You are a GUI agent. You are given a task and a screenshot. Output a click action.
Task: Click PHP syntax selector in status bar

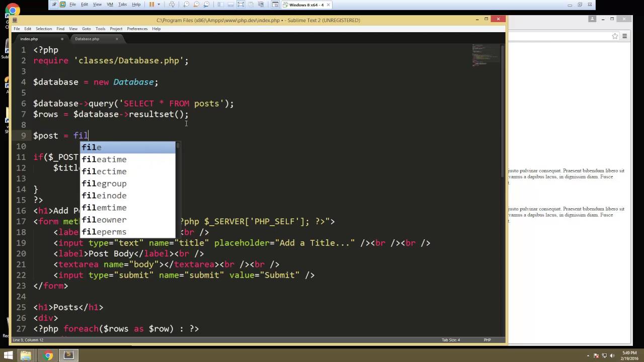(x=487, y=340)
